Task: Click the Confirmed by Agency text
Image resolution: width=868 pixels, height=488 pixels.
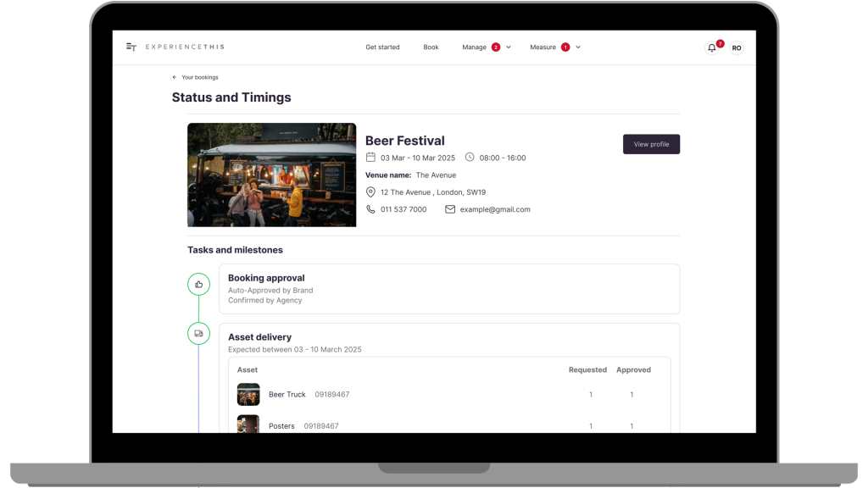Action: pos(265,301)
